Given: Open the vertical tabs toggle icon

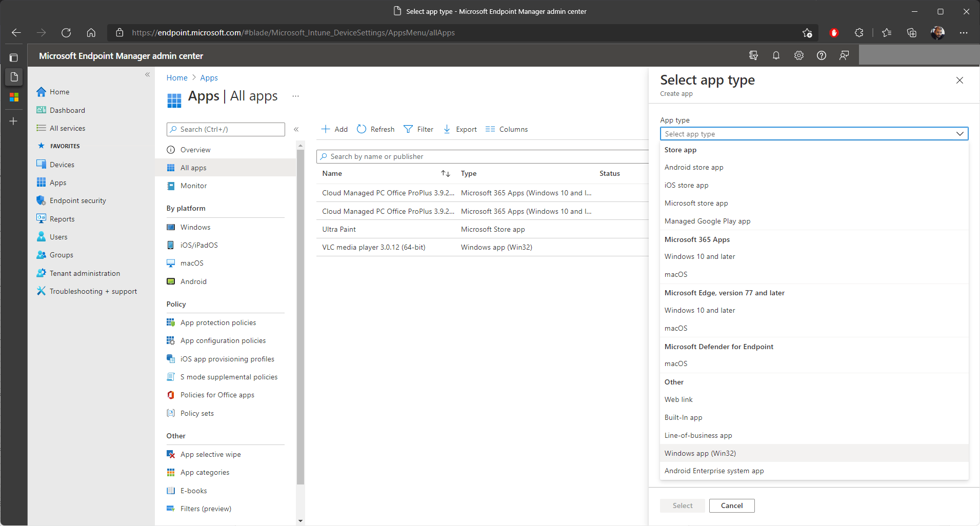Looking at the screenshot, I should click(x=14, y=58).
